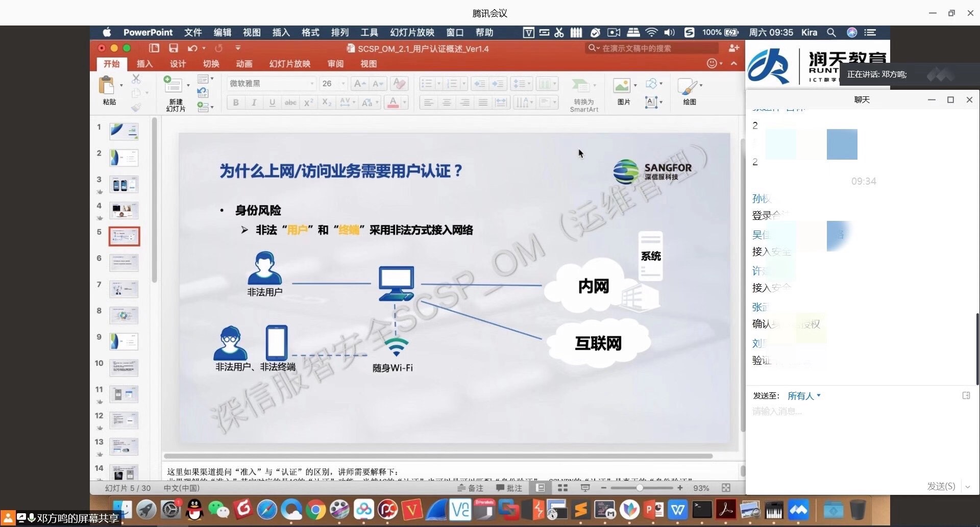The image size is (980, 527).
Task: Toggle Strikethrough formatting
Action: click(290, 103)
